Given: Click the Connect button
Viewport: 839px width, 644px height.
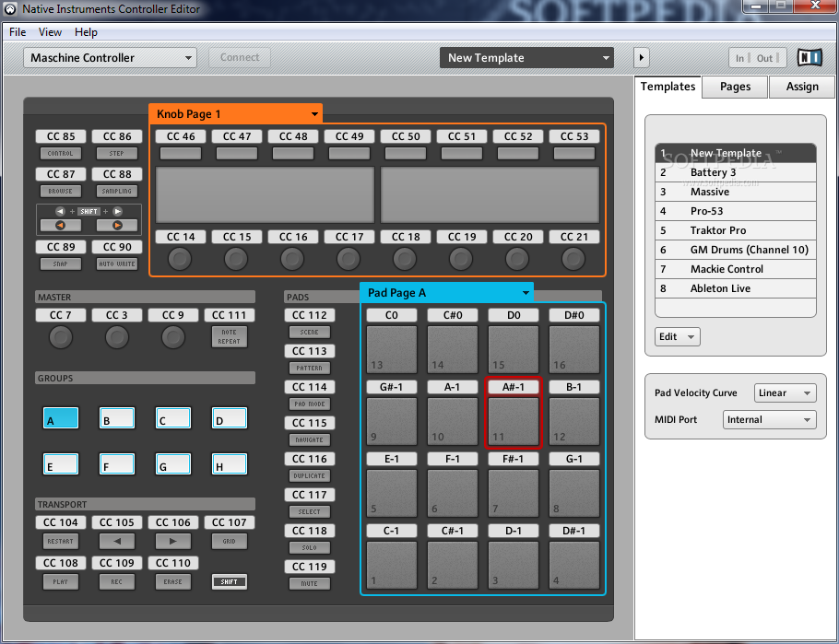Looking at the screenshot, I should pos(239,57).
